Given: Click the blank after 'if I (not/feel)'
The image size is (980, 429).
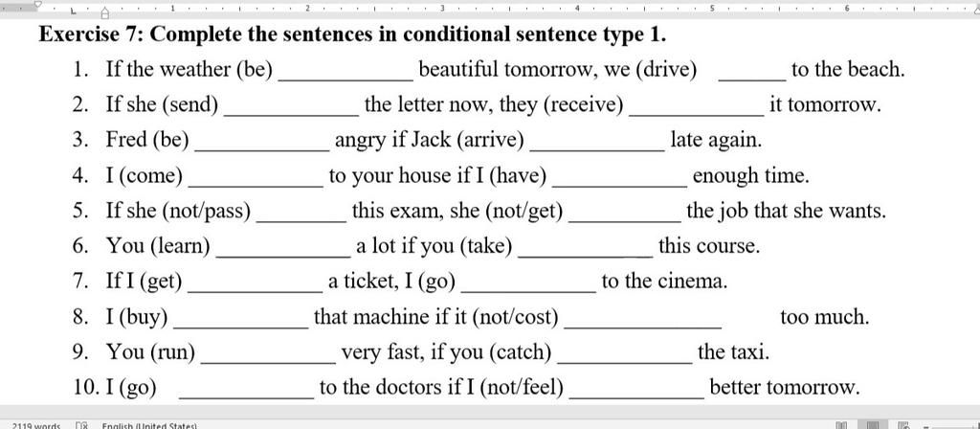Looking at the screenshot, I should click(636, 392).
